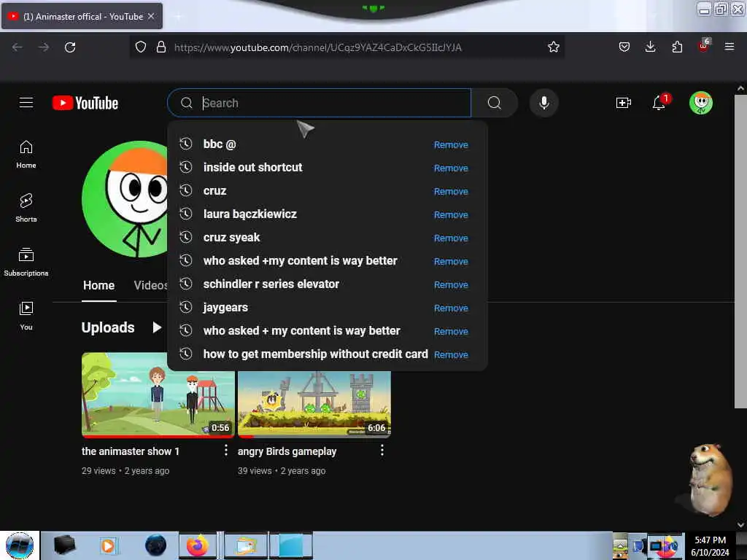Open the Create video icon

coord(623,103)
